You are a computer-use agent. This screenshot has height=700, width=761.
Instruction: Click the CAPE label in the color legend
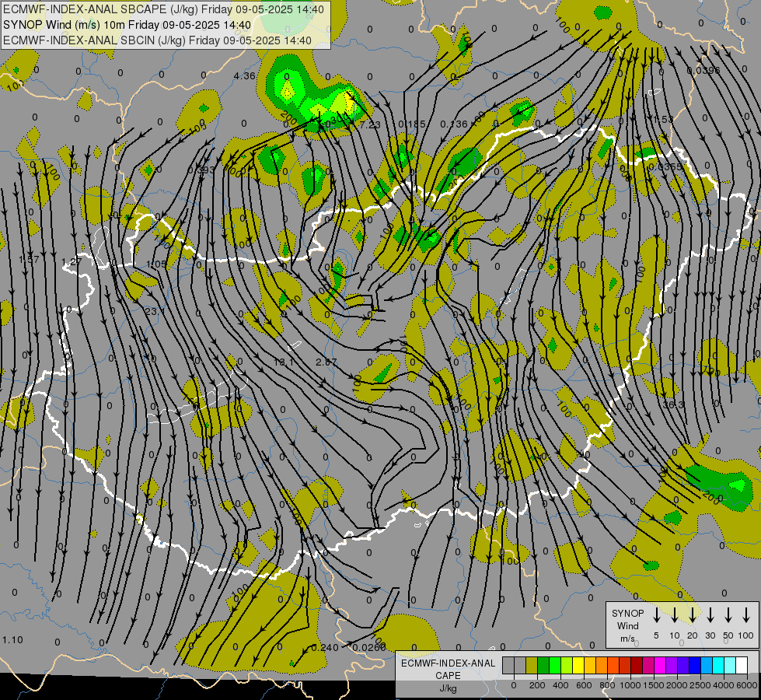[x=448, y=676]
